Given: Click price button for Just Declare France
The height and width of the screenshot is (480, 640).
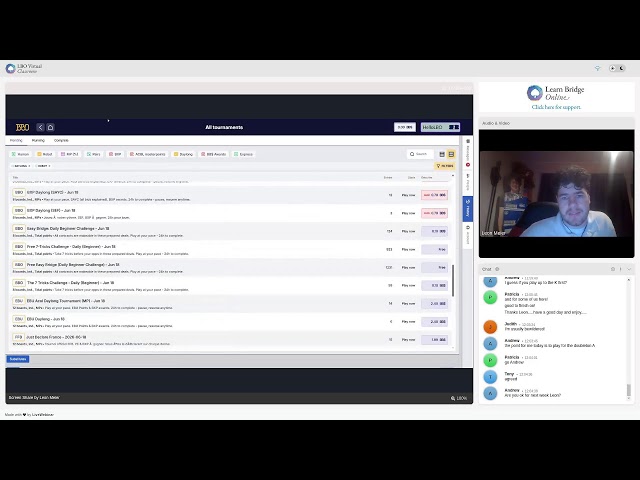Looking at the screenshot, I should [434, 340].
